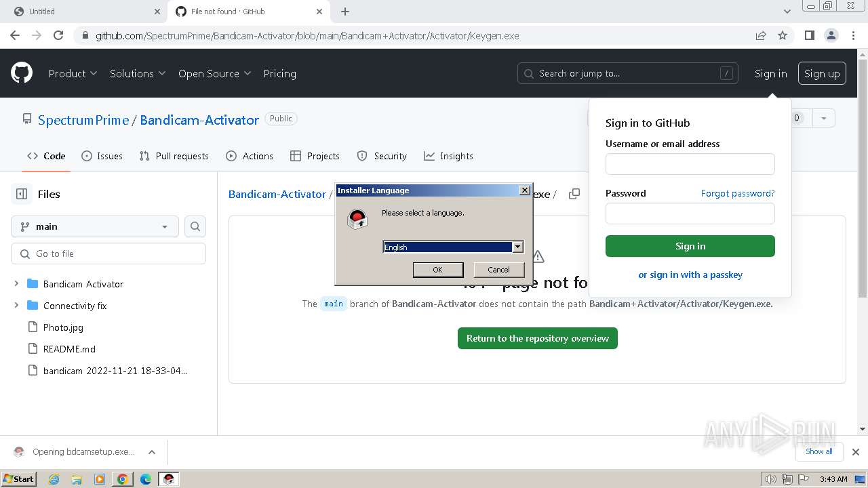Expand the Bandicam Activator folder

pos(16,284)
